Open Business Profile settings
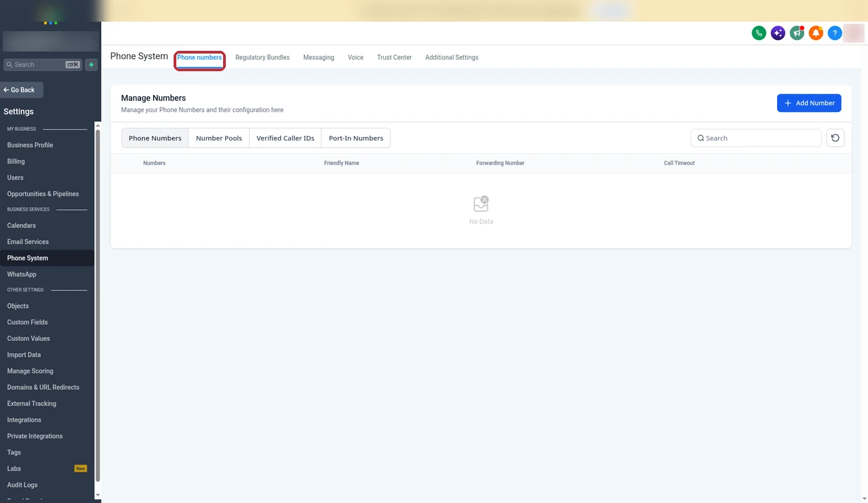 pos(30,145)
